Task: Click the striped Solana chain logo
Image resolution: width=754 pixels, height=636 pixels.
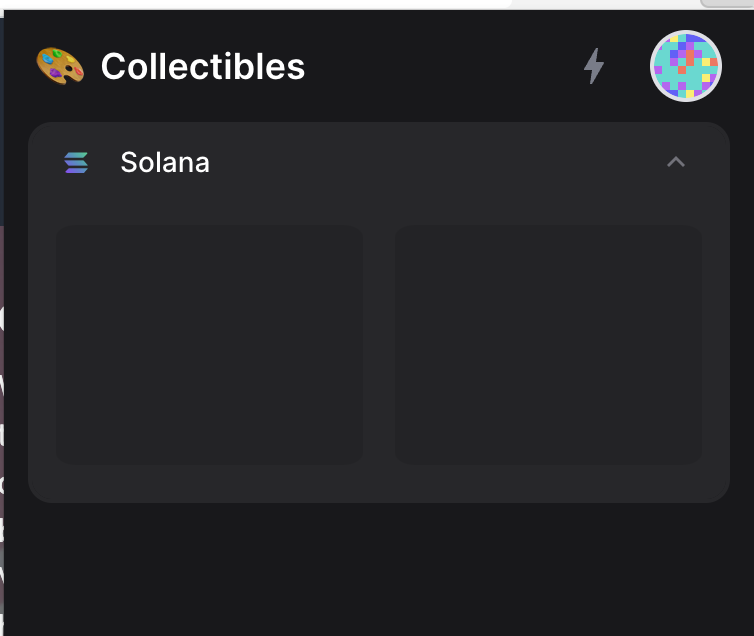Action: pos(76,162)
